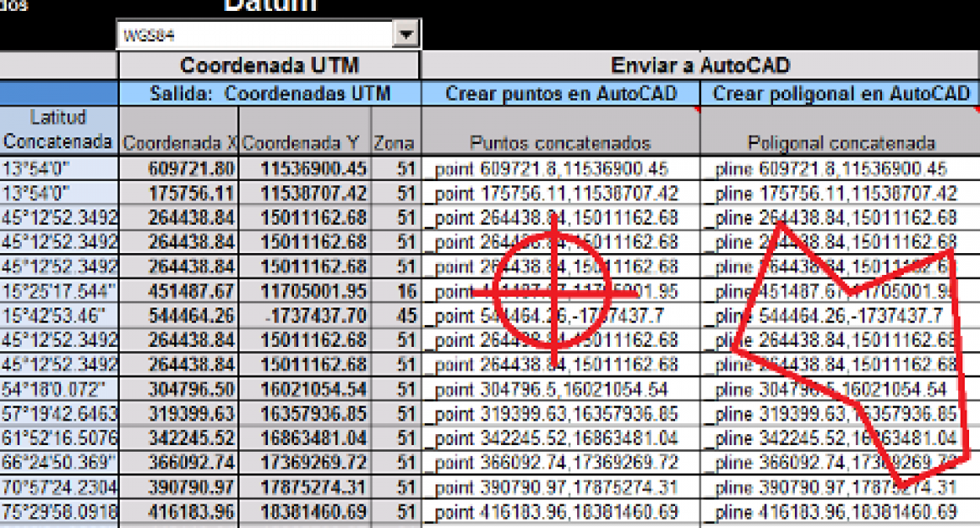980x528 pixels.
Task: Click the latitude cell 70°57'24.2304
Action: click(58, 488)
